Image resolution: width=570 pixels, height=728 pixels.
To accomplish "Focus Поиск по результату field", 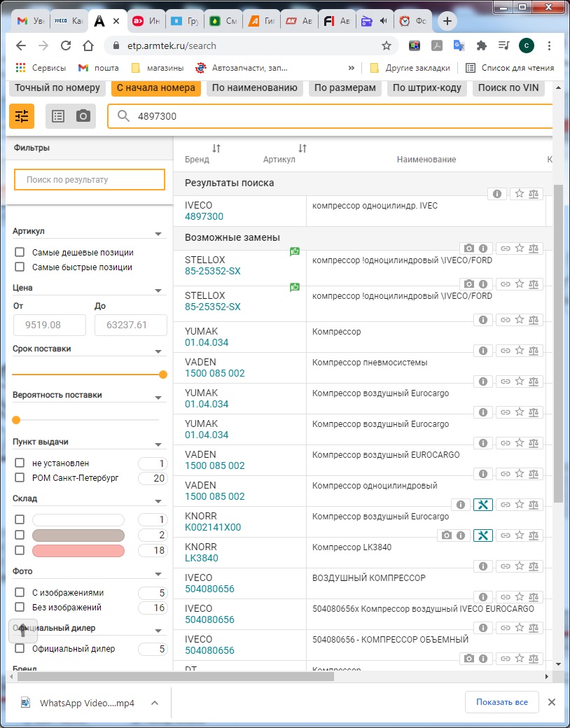I will coord(90,180).
